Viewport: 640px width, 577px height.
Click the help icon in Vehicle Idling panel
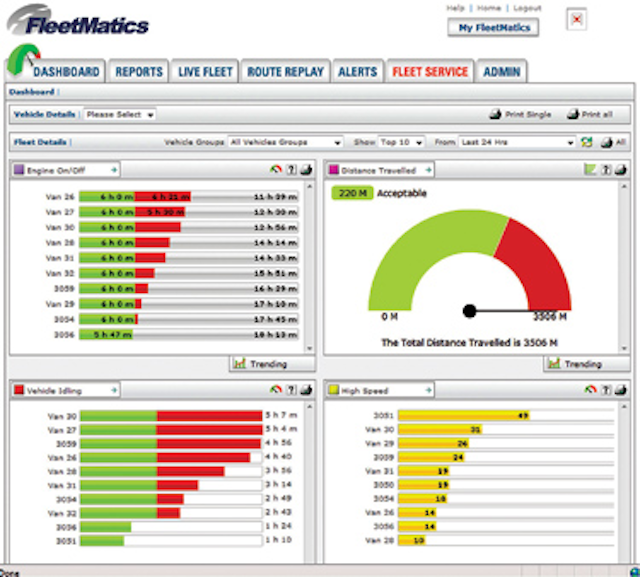tap(291, 390)
